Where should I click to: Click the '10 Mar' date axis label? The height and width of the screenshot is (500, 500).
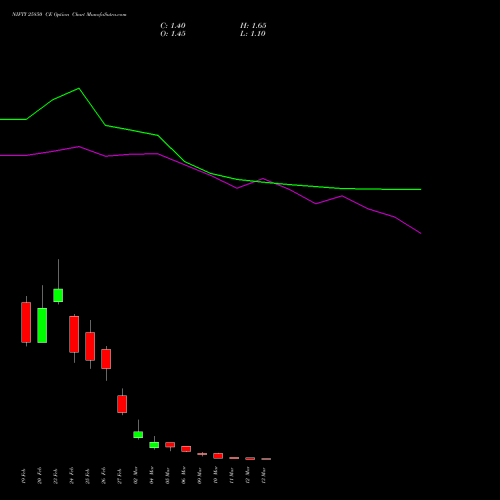point(215,476)
